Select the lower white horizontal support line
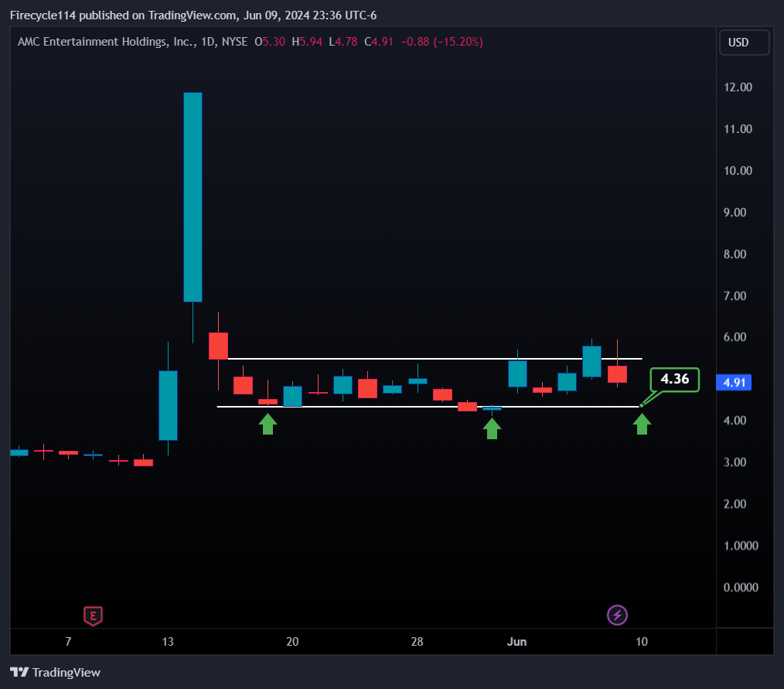 [428, 407]
